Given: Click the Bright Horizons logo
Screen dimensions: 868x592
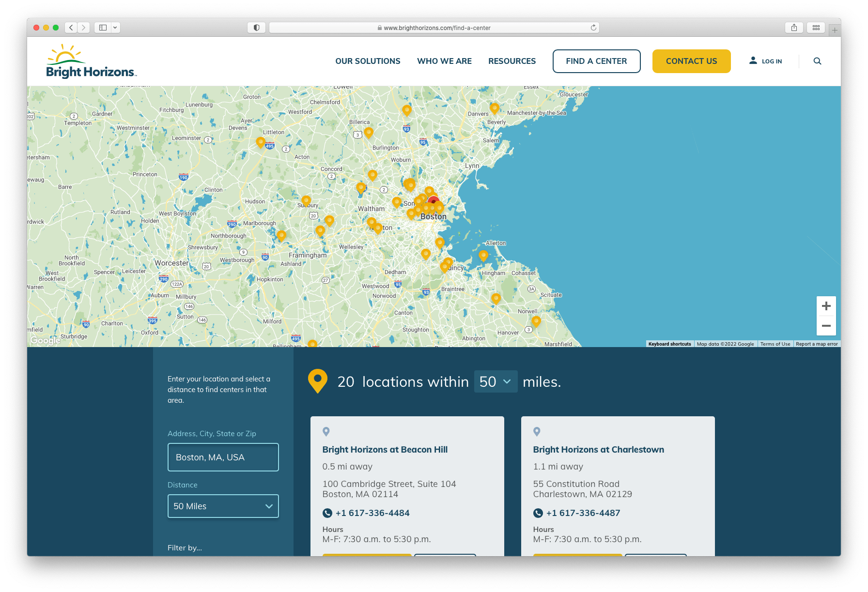Looking at the screenshot, I should pos(91,61).
